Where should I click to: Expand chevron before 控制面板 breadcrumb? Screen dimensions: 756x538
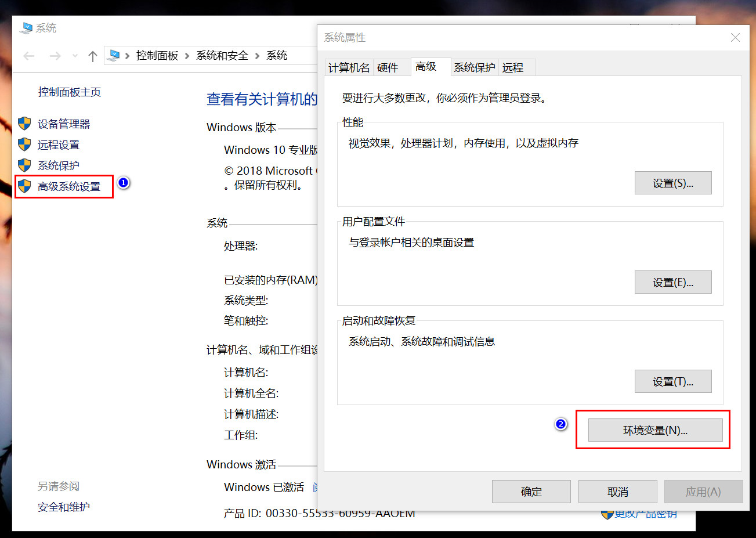pos(128,56)
